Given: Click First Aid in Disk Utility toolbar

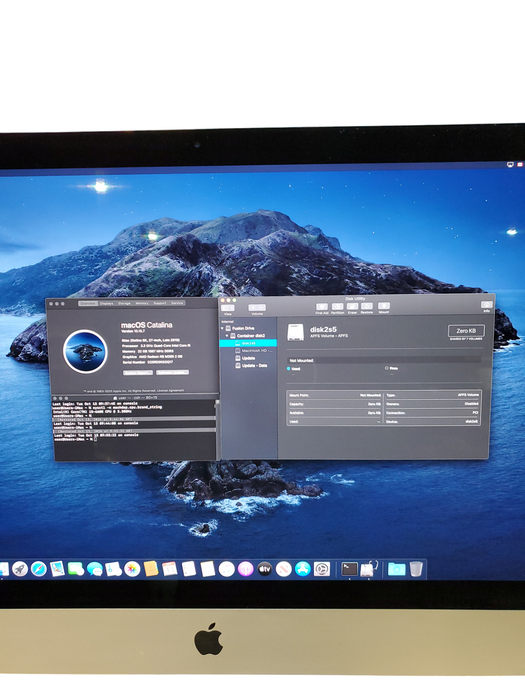Looking at the screenshot, I should tap(322, 307).
